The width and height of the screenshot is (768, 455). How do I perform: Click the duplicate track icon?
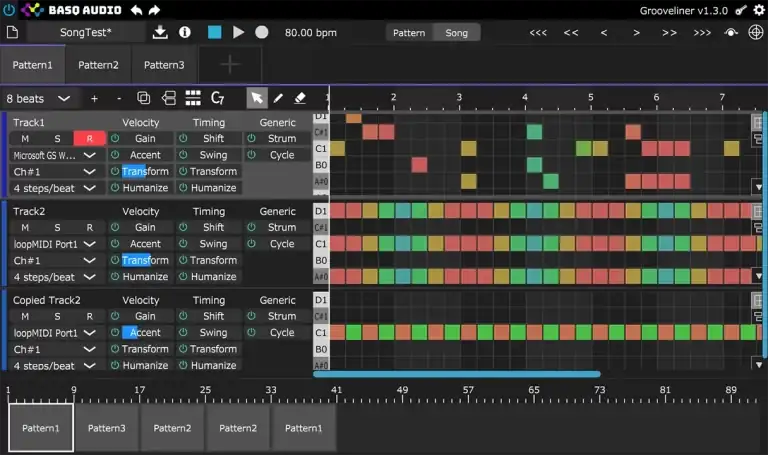coord(144,98)
